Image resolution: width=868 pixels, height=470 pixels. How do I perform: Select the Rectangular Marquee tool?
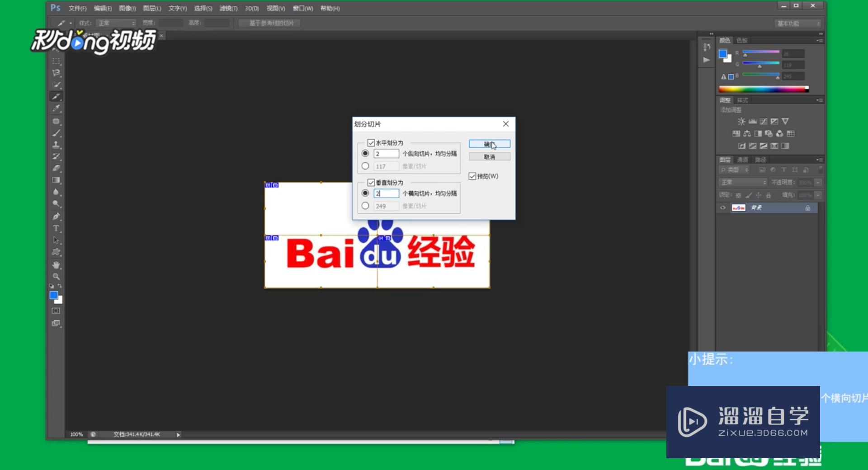(56, 61)
